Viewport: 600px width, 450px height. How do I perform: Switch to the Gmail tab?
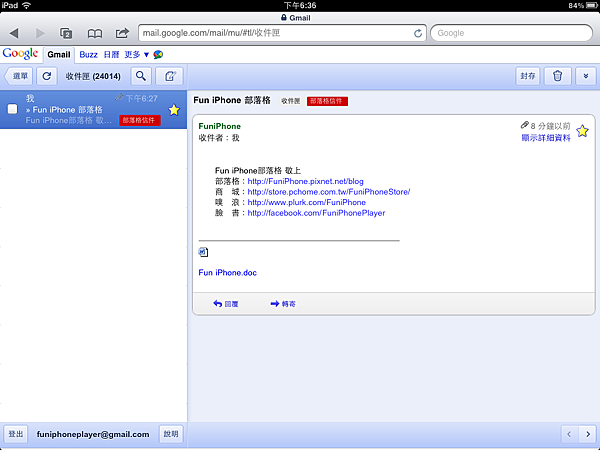[59, 55]
